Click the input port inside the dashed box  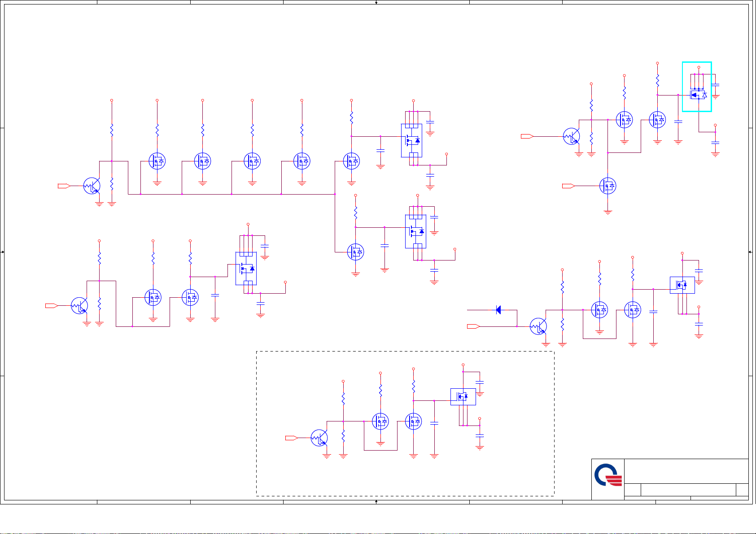click(x=291, y=438)
